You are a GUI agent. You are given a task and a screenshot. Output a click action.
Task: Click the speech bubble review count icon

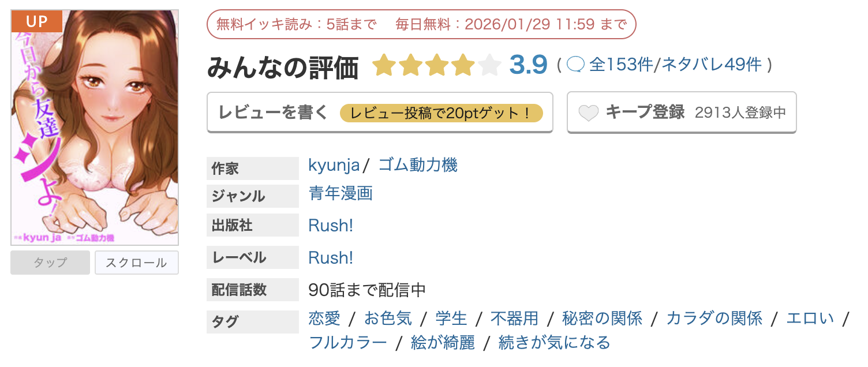[x=575, y=65]
